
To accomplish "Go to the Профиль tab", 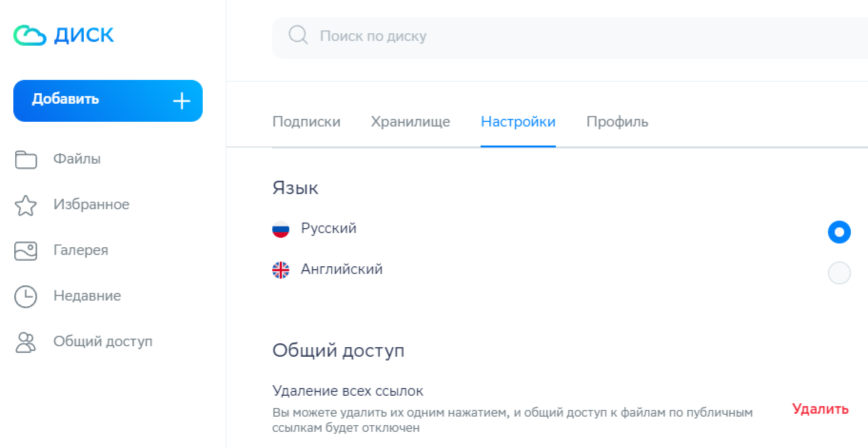I will point(617,122).
